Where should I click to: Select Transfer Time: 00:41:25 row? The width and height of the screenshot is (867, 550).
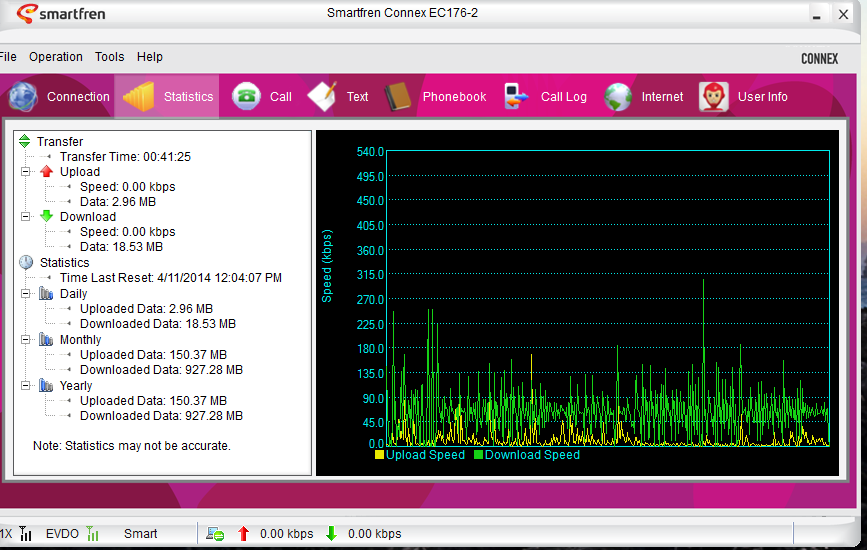[x=125, y=156]
